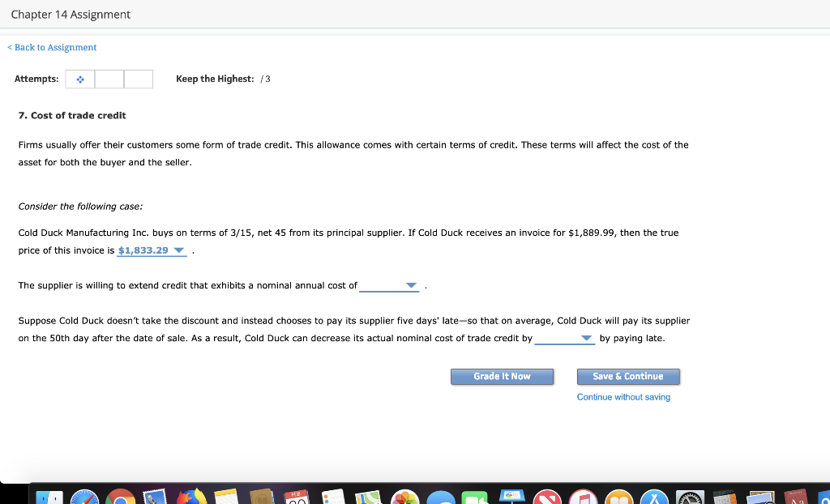Open the Books app in dock
The width and height of the screenshot is (830, 504).
(618, 498)
